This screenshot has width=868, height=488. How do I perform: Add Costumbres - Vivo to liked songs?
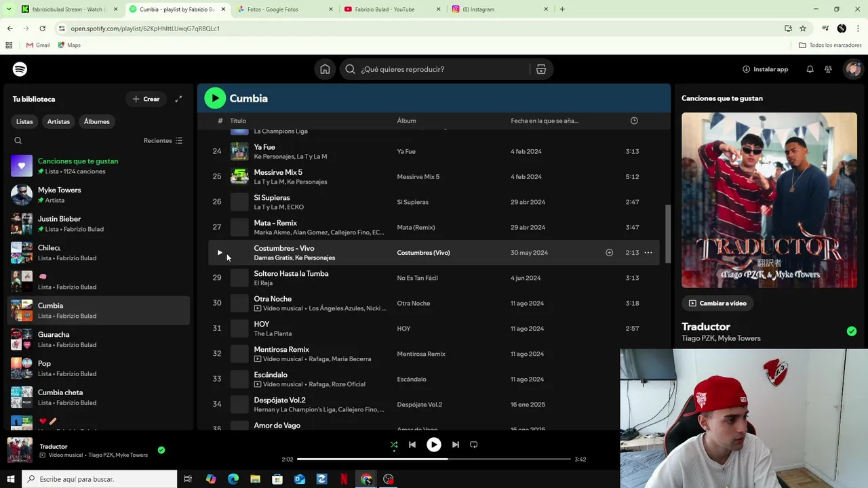609,253
